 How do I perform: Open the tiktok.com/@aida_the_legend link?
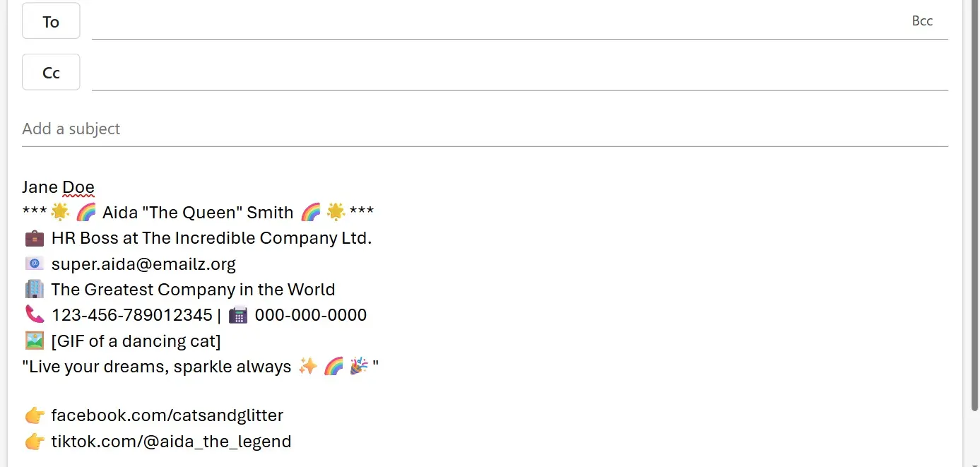click(x=172, y=441)
